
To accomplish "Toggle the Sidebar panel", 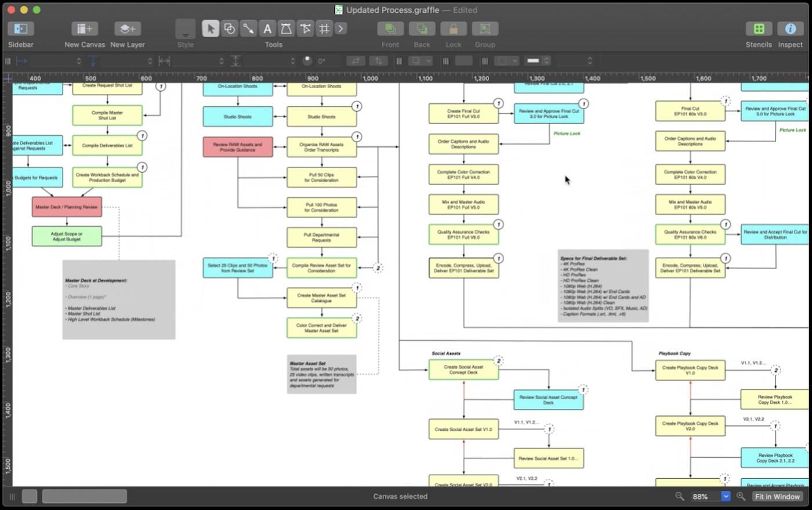I will 21,29.
